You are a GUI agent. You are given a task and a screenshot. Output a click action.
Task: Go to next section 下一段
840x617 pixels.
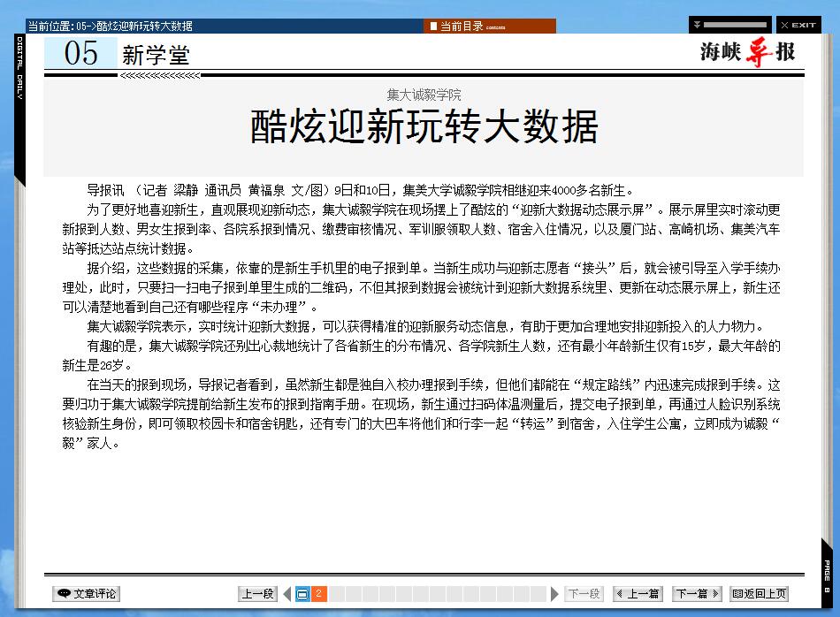click(584, 594)
